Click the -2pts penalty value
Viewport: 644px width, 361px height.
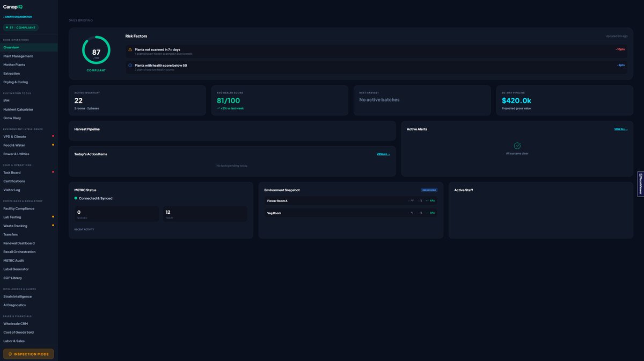point(621,65)
